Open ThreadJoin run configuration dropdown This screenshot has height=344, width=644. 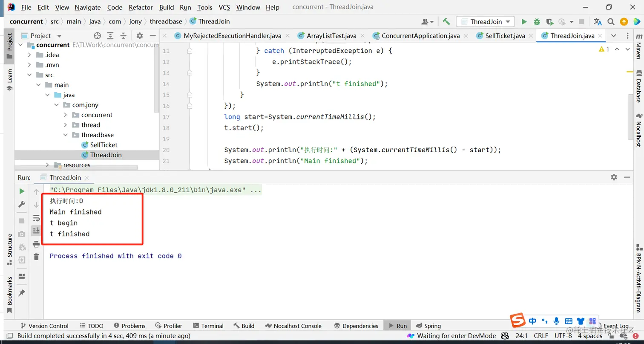pos(486,22)
